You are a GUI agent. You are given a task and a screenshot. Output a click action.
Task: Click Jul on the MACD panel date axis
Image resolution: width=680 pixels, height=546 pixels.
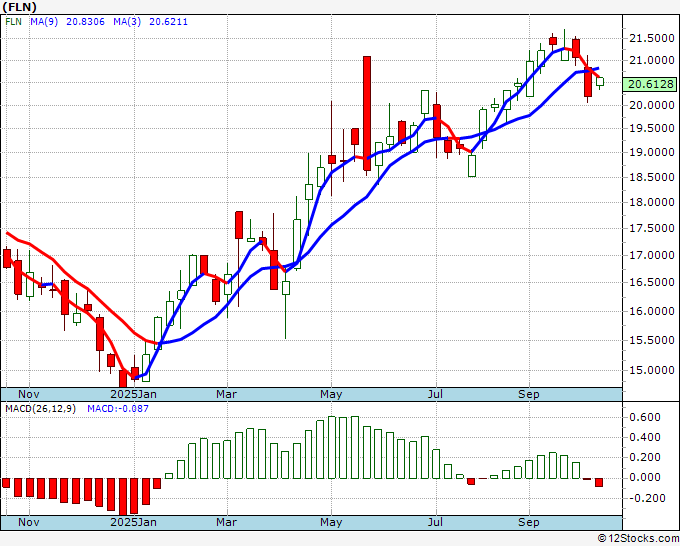click(x=435, y=522)
